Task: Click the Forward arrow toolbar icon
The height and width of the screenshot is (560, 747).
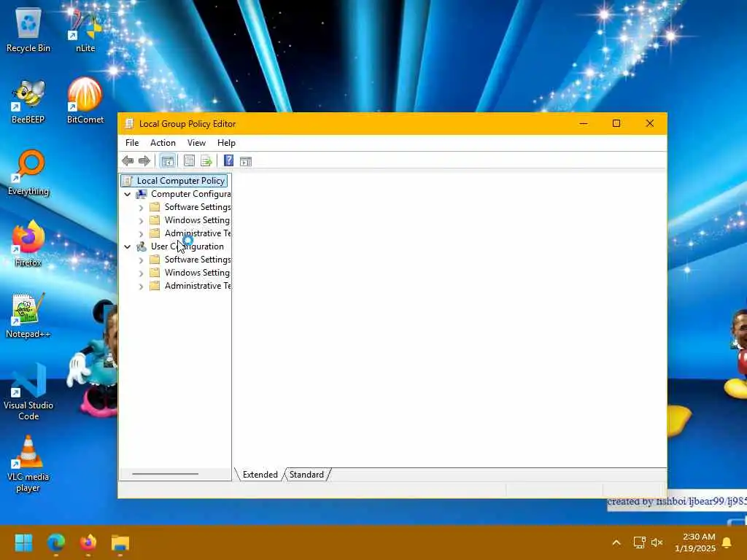Action: tap(144, 161)
